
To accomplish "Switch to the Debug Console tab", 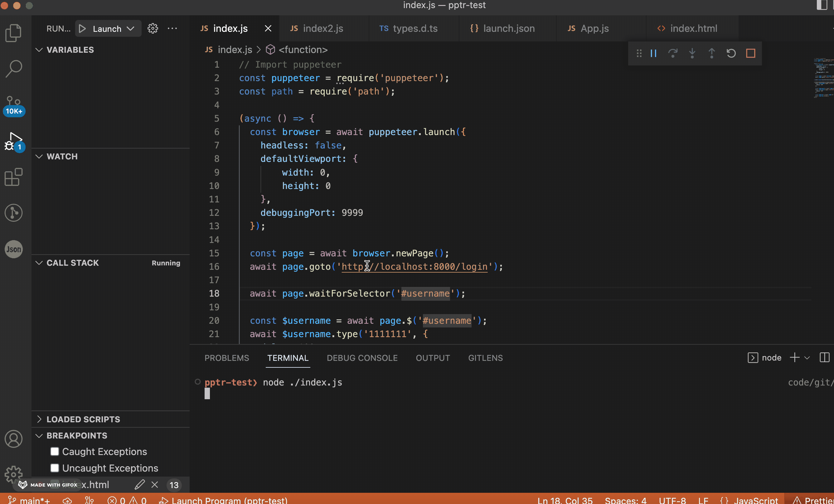I will tap(362, 358).
